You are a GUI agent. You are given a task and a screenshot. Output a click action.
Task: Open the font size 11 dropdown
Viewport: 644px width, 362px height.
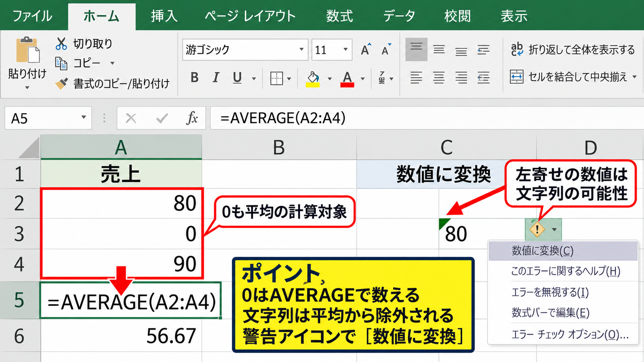345,50
